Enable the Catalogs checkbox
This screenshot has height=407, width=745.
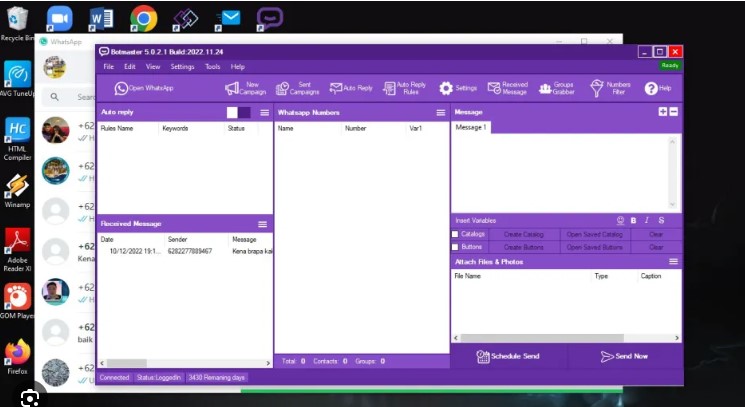tap(455, 234)
